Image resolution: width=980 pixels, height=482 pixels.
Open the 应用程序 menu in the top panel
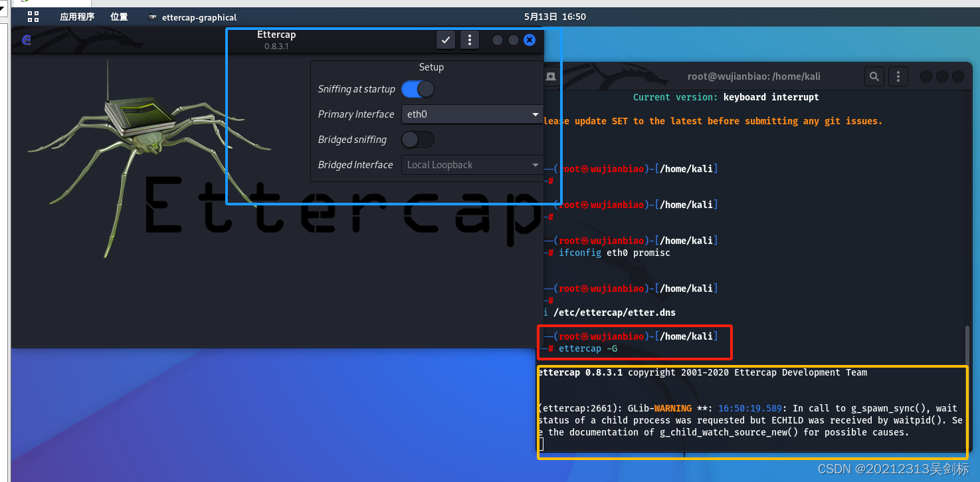point(77,17)
